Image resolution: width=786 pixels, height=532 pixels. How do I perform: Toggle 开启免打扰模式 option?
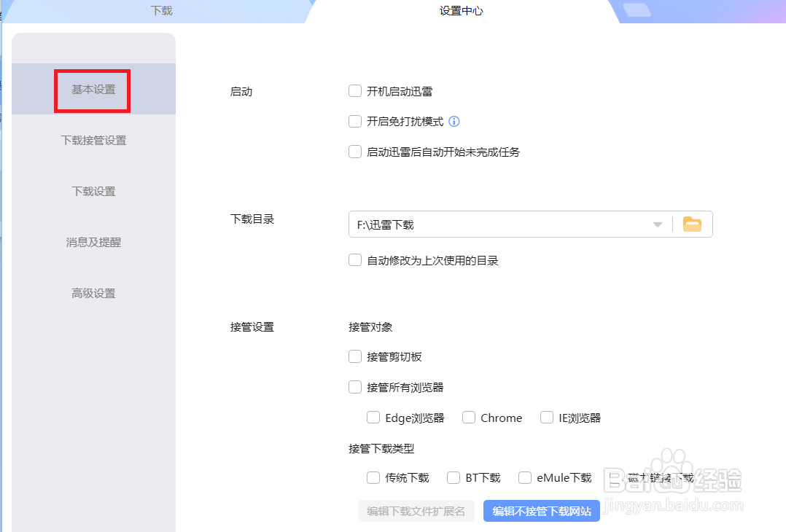click(355, 121)
